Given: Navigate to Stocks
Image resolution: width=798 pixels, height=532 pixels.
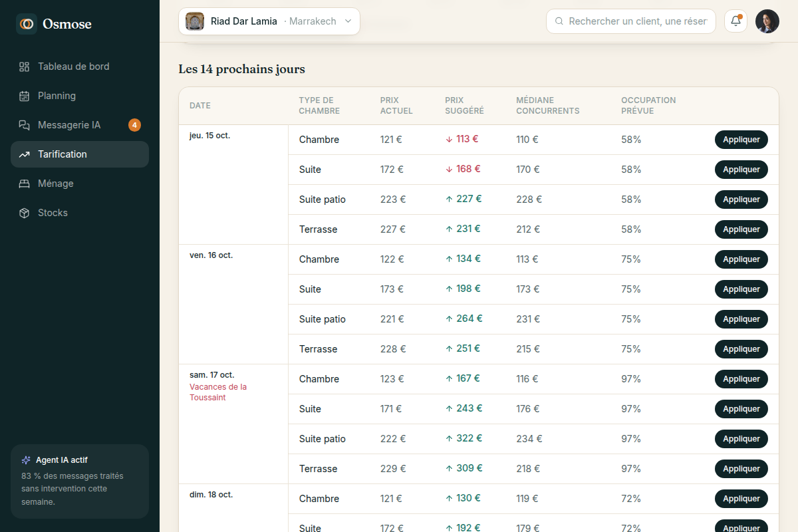Looking at the screenshot, I should tap(80, 213).
